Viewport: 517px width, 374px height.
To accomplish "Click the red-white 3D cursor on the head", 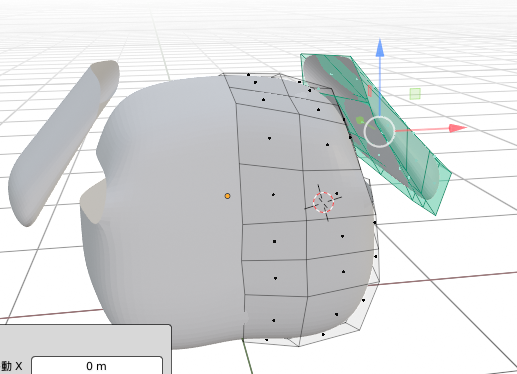I will (x=323, y=202).
